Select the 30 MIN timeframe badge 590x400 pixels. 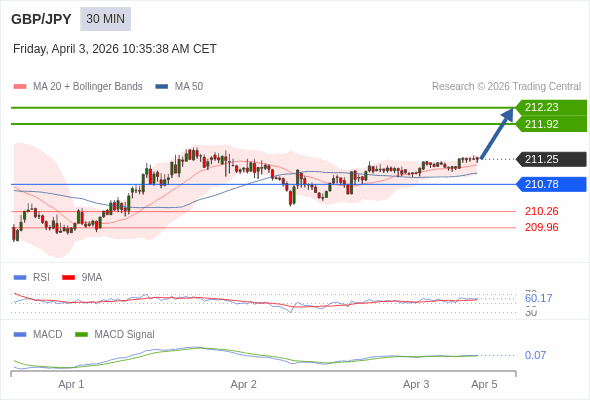tap(105, 19)
